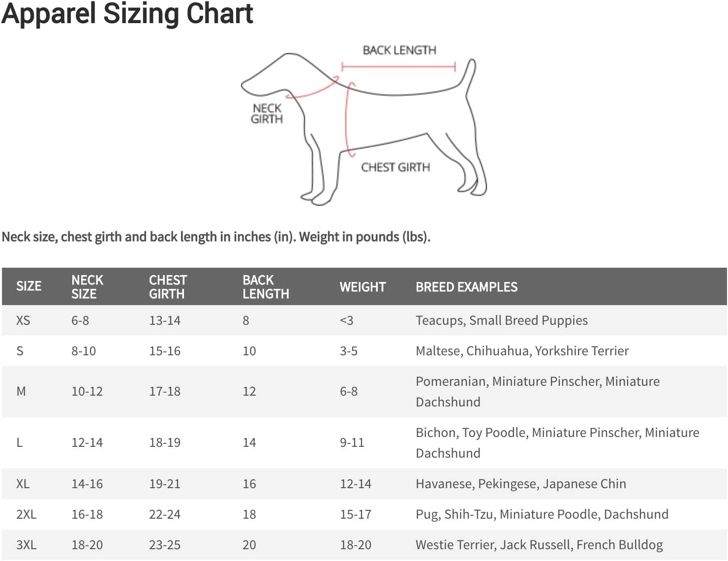Select the BREED EXAMPLES column header
This screenshot has width=728, height=561.
pyautogui.click(x=466, y=287)
